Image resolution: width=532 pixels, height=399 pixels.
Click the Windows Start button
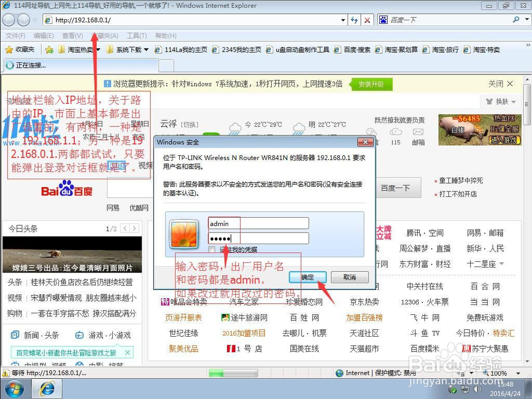(14, 389)
